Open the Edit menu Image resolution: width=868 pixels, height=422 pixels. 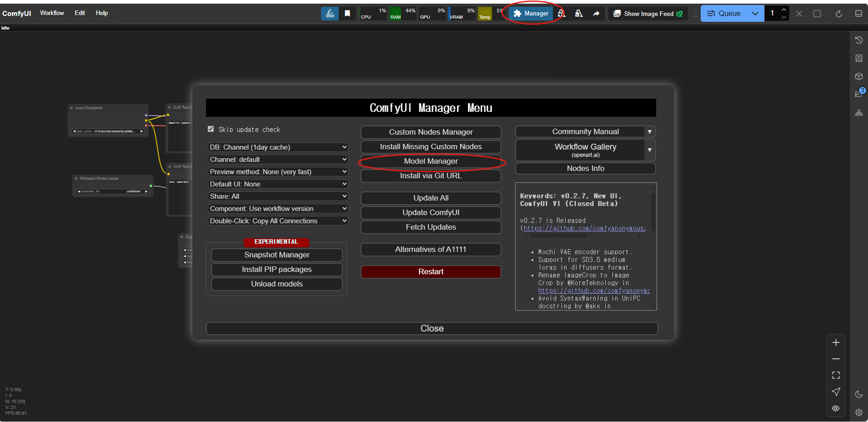coord(80,13)
